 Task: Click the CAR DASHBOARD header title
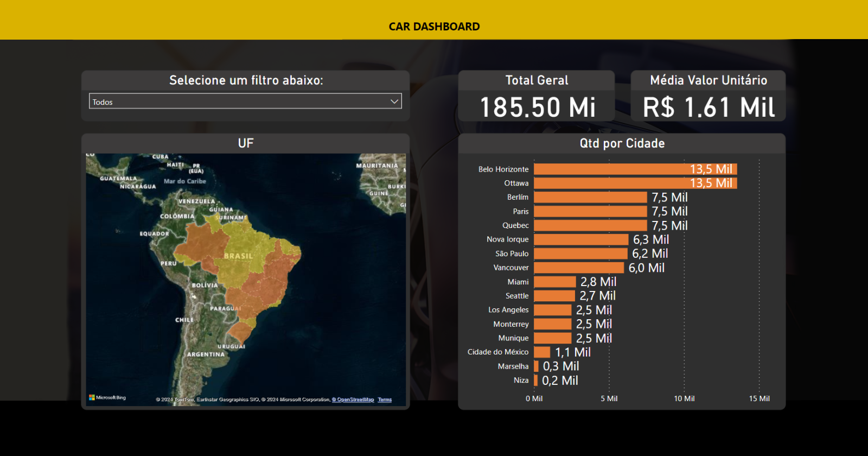[434, 27]
